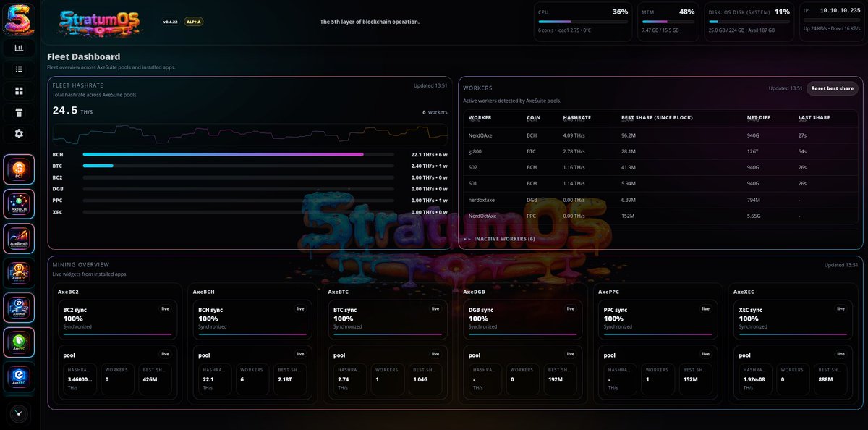This screenshot has height=430, width=868.
Task: Click the BCH sync progress bar in AxeBCH
Action: point(252,334)
